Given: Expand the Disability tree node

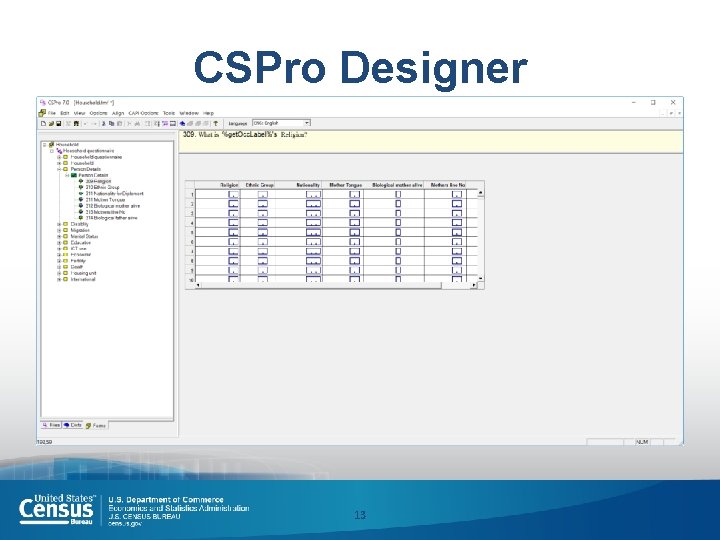Looking at the screenshot, I should 59,224.
